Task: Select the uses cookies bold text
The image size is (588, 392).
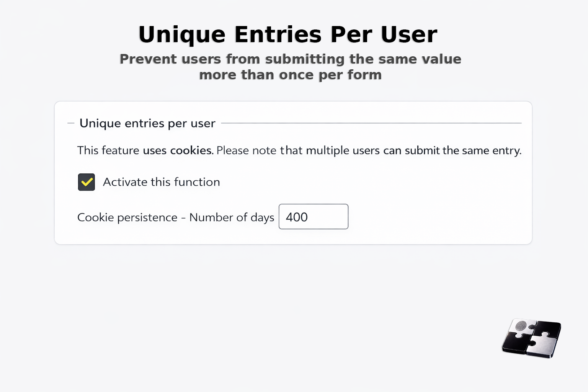Action: (x=177, y=150)
